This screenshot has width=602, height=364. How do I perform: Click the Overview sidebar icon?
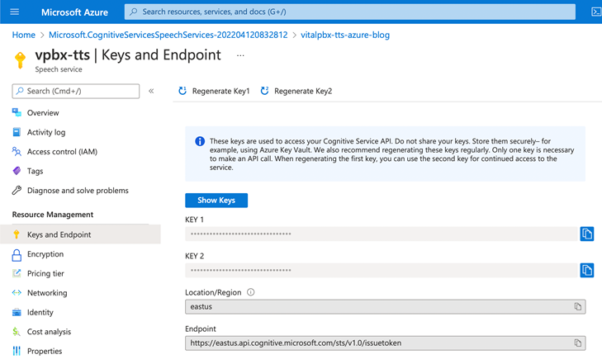pyautogui.click(x=17, y=112)
